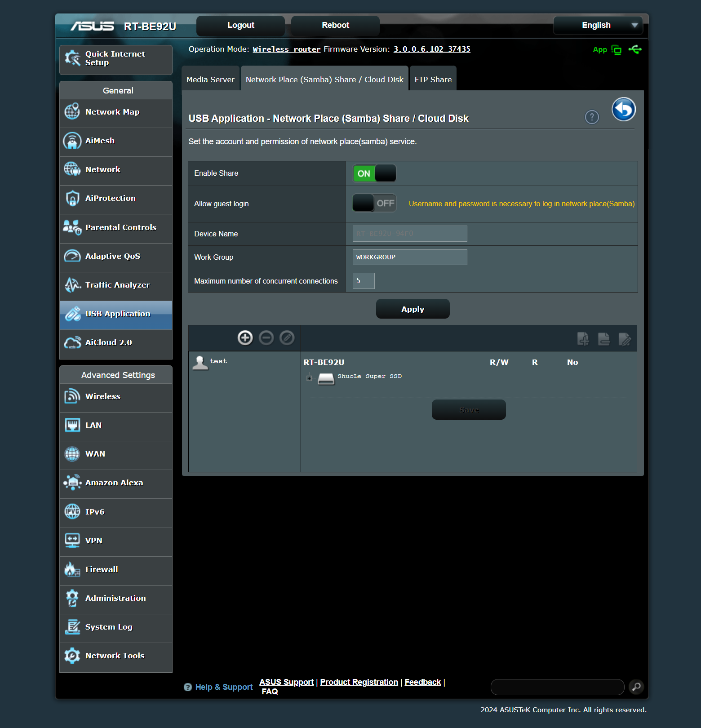Switch to the FTP Share tab
The width and height of the screenshot is (701, 728).
coord(433,79)
